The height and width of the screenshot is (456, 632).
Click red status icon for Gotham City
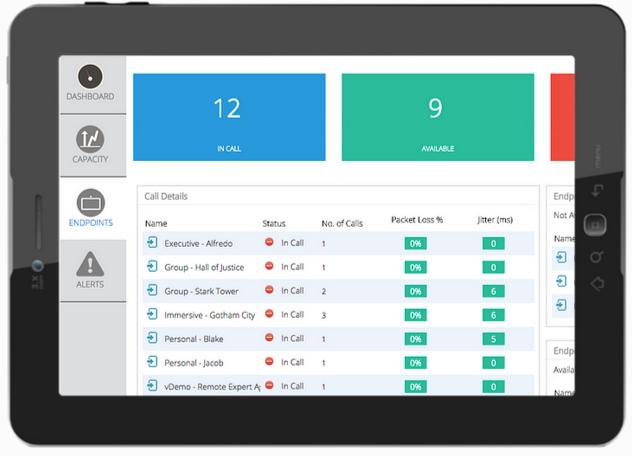pyautogui.click(x=269, y=313)
